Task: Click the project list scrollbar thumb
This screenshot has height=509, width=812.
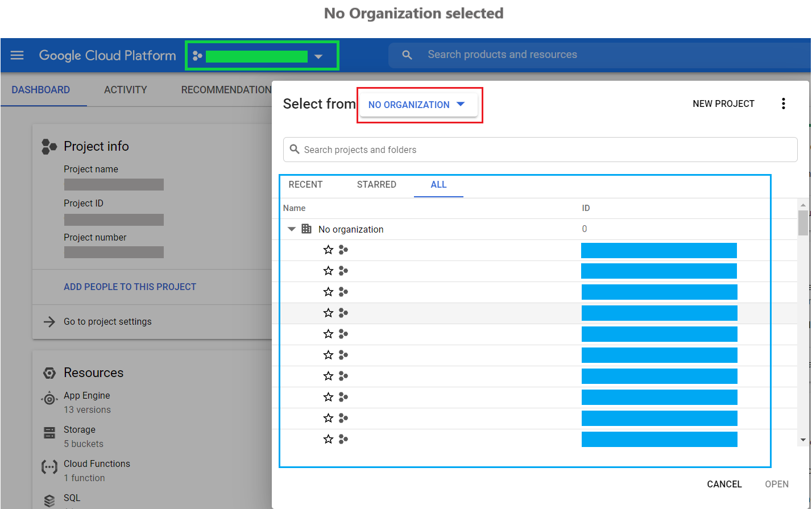Action: [x=803, y=222]
